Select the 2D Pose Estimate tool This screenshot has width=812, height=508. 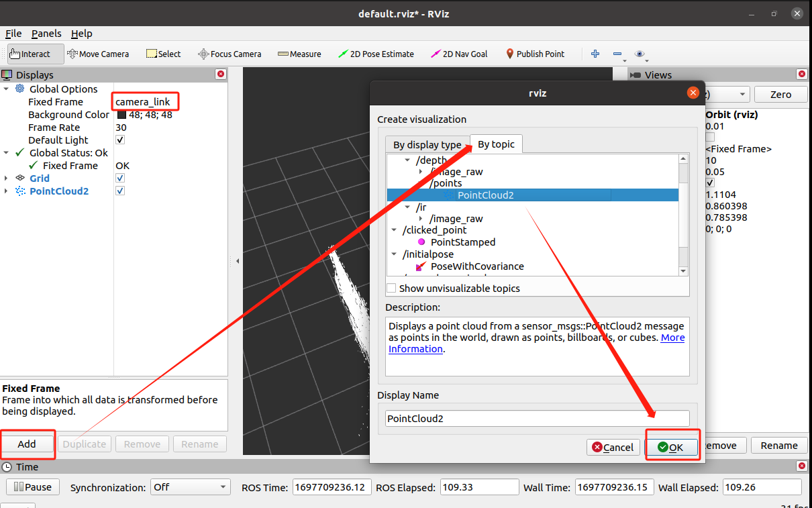[376, 54]
